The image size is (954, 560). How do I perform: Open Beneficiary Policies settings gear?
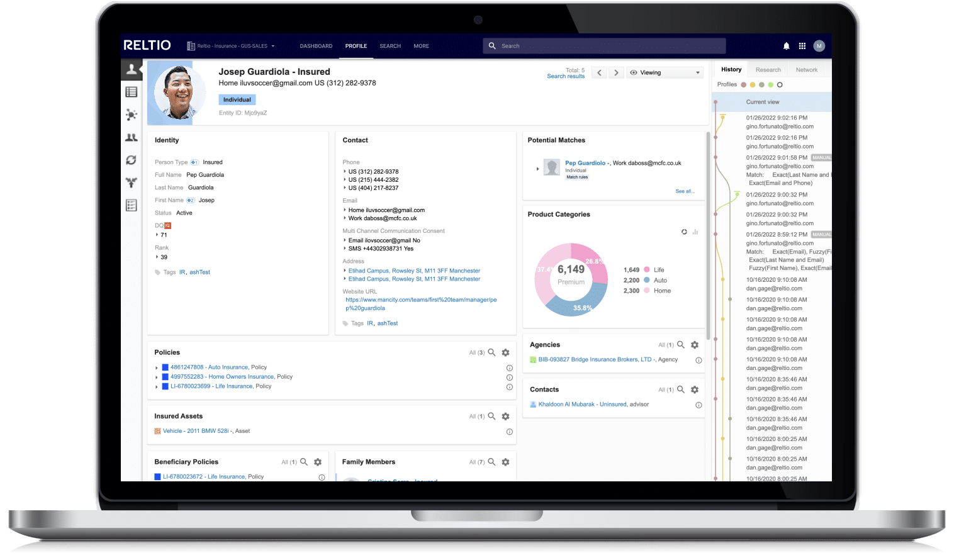(318, 462)
